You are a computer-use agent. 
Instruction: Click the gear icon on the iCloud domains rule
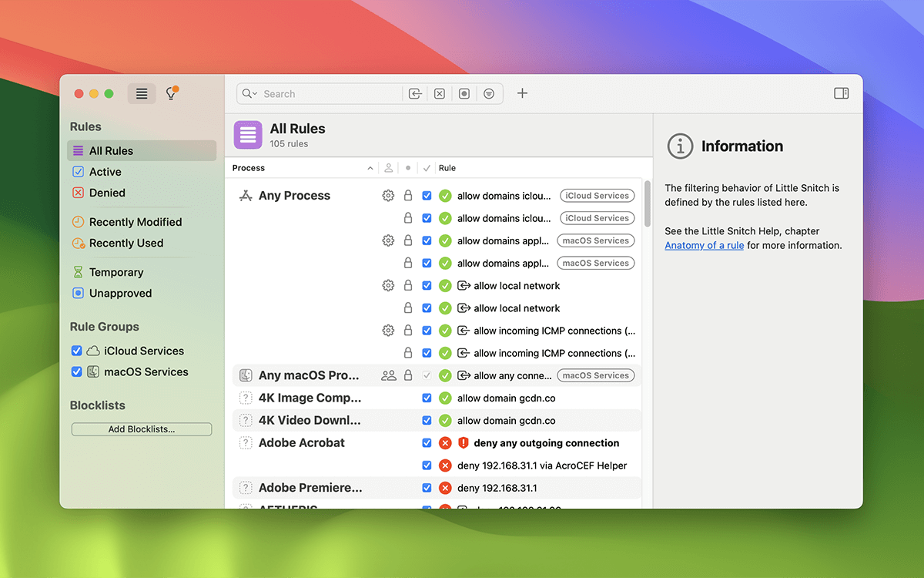click(388, 196)
